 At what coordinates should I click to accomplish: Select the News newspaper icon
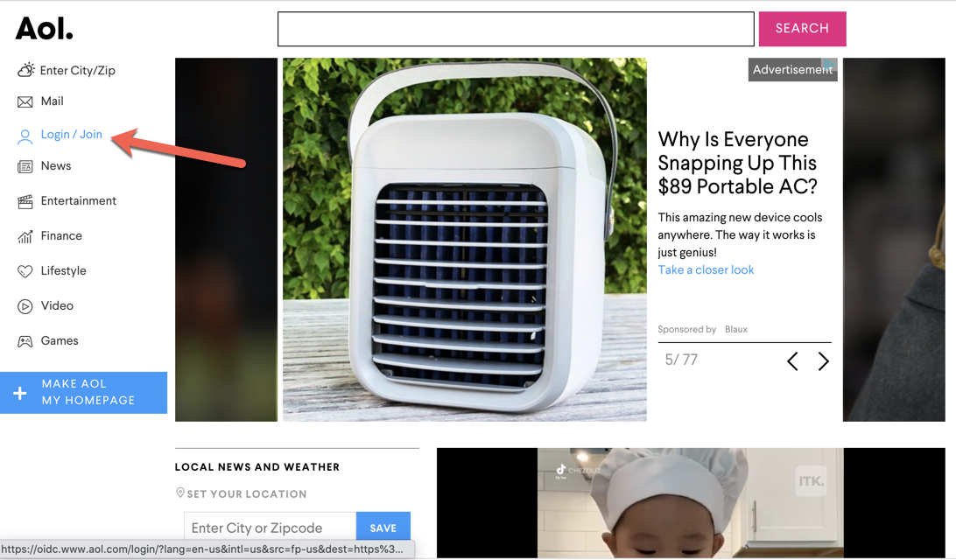(25, 166)
